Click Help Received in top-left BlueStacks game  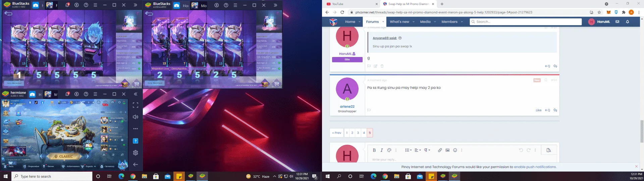tap(14, 83)
